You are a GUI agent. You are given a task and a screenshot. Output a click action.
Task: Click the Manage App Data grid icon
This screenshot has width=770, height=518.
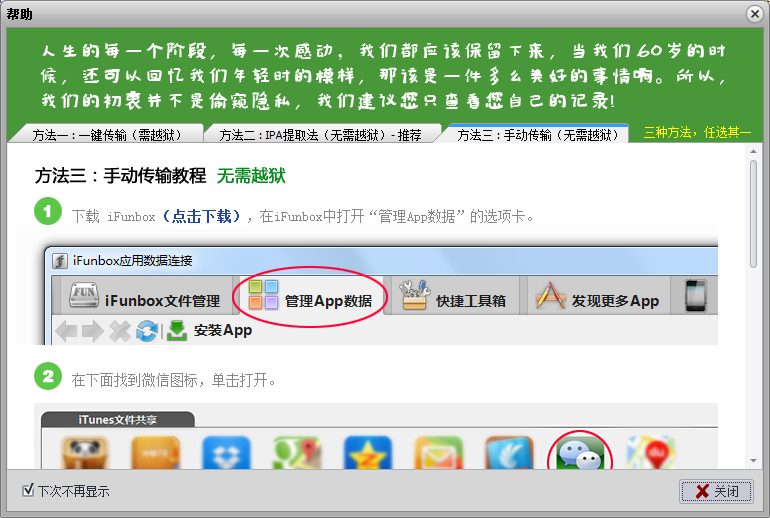coord(263,295)
